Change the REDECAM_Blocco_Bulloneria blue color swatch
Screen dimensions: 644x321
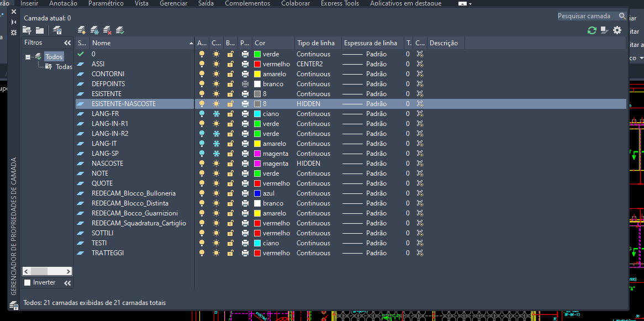coord(257,193)
